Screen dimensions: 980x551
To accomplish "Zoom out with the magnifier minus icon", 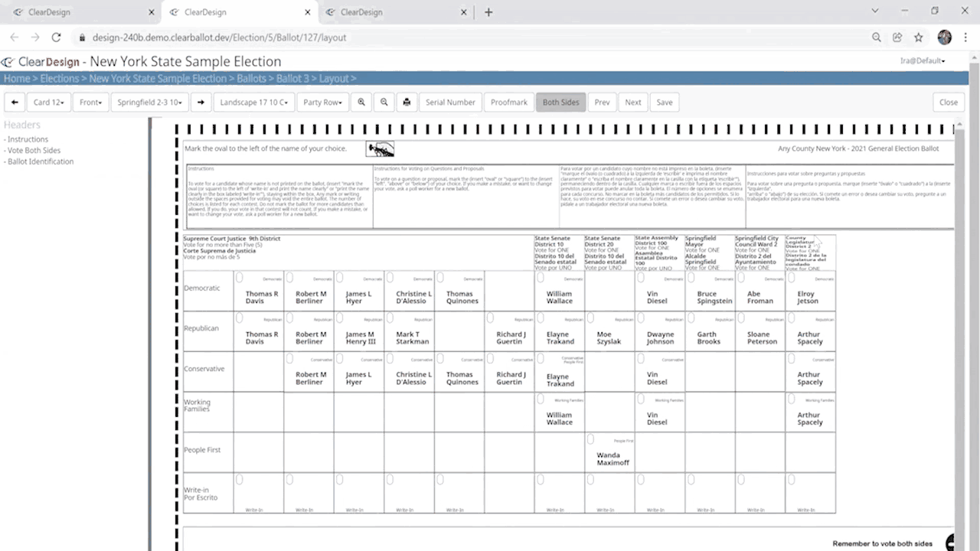I will (x=384, y=103).
